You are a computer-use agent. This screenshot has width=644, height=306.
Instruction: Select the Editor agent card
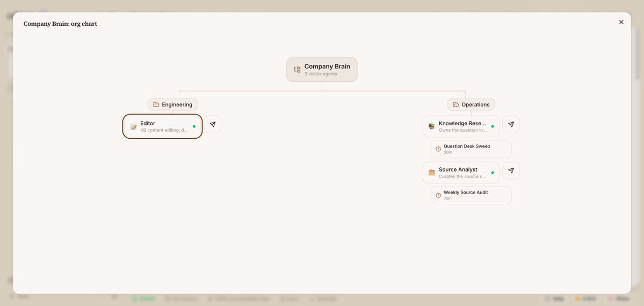pos(163,126)
